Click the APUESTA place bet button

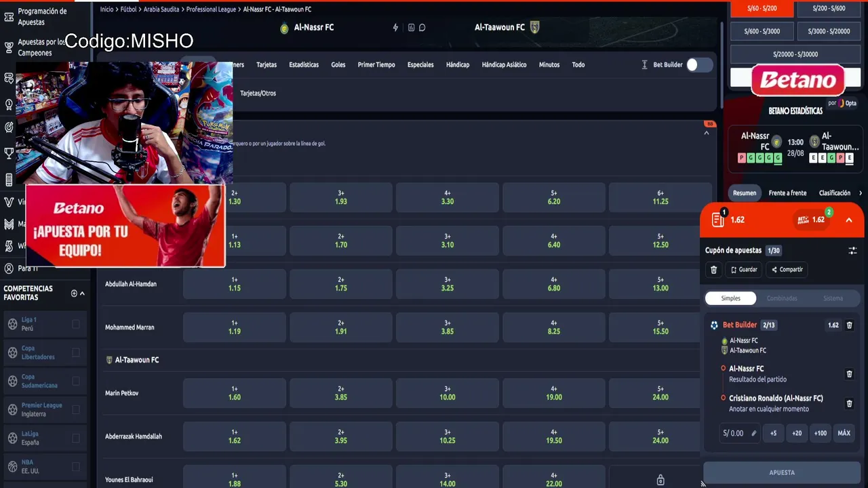click(782, 472)
